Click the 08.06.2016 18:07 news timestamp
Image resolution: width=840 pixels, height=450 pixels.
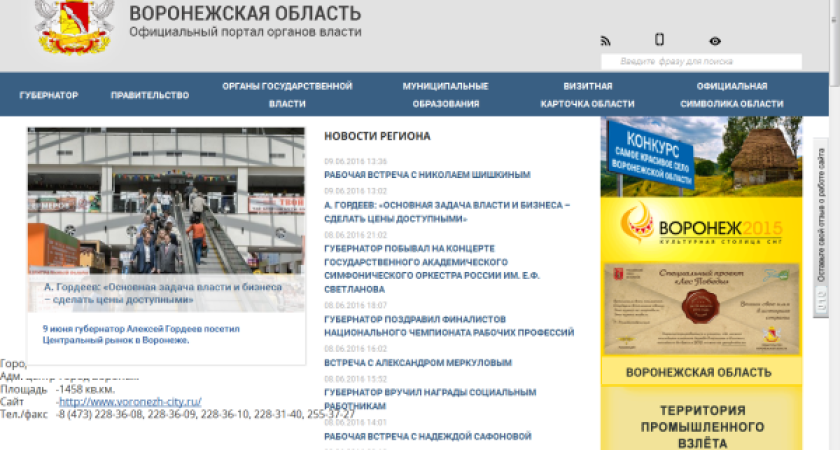[355, 305]
